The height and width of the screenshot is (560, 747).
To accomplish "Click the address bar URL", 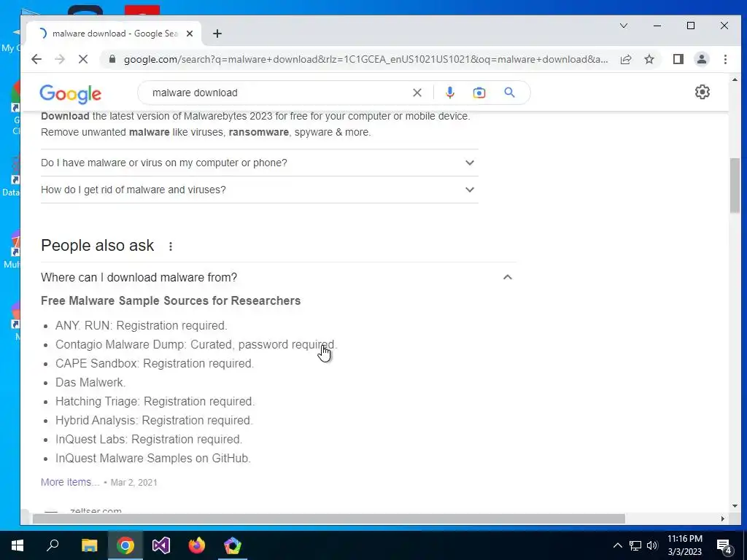I will [365, 59].
